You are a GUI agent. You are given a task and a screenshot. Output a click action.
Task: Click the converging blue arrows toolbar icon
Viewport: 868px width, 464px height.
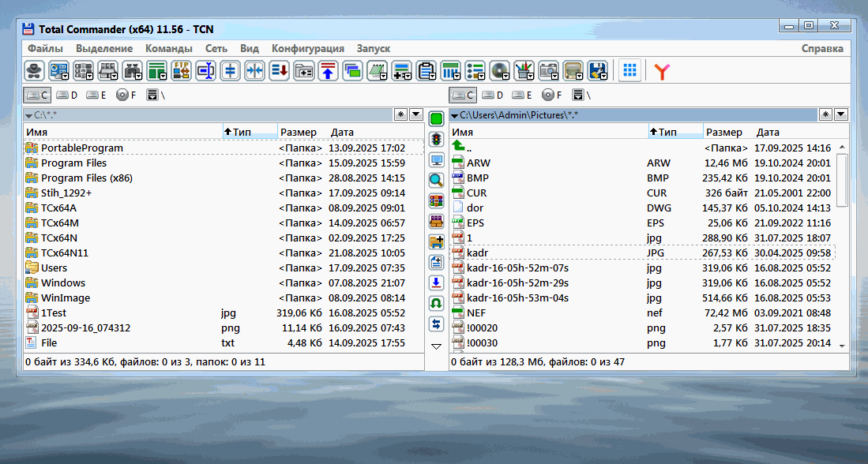click(x=254, y=71)
